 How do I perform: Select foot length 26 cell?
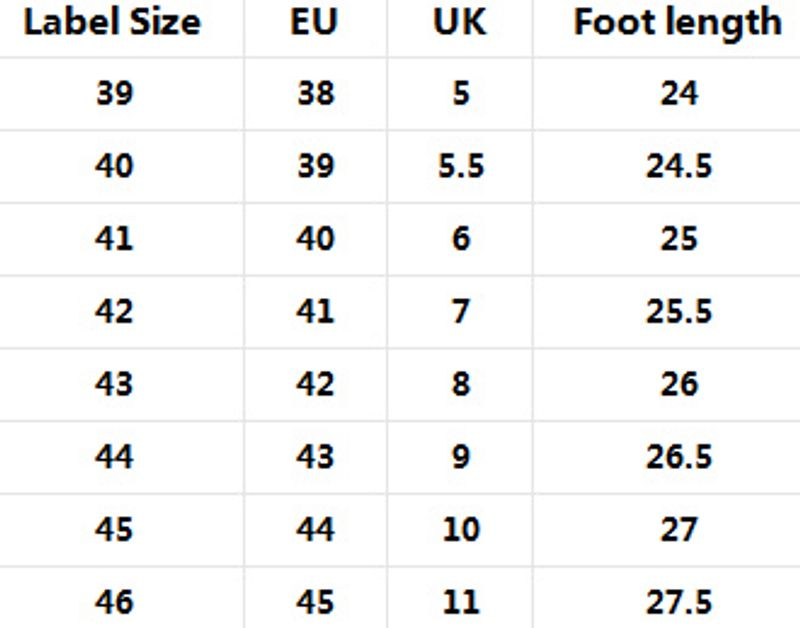[x=678, y=384]
